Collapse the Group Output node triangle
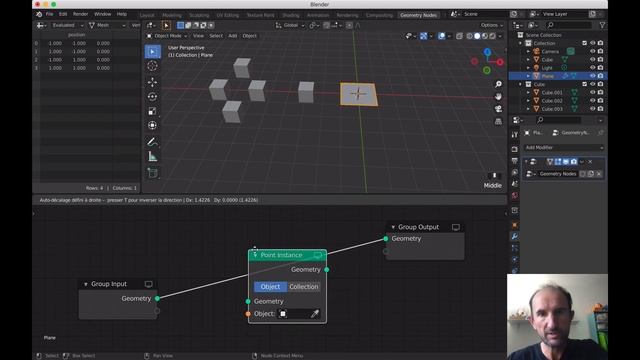640x360 pixels. point(393,227)
